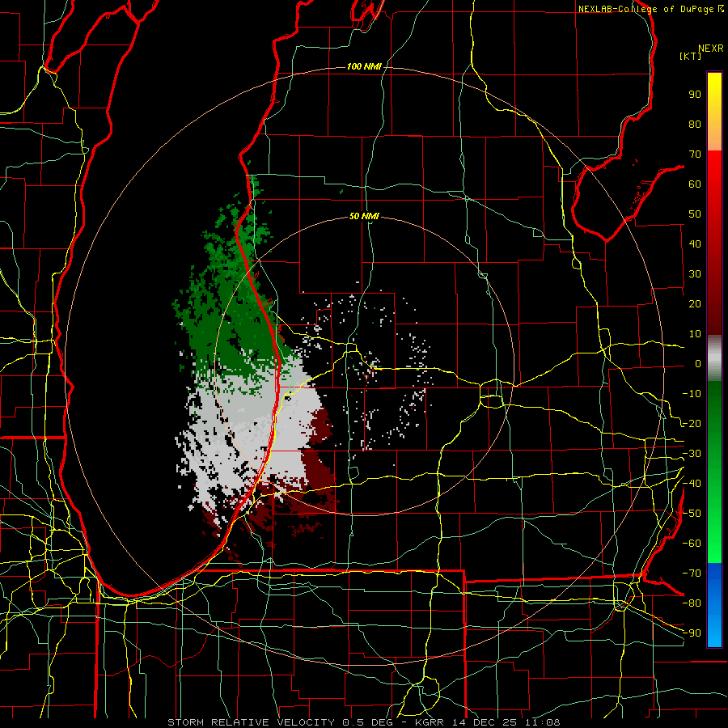The width and height of the screenshot is (728, 728).
Task: Click the 50 value on the velocity scale
Action: tap(695, 214)
